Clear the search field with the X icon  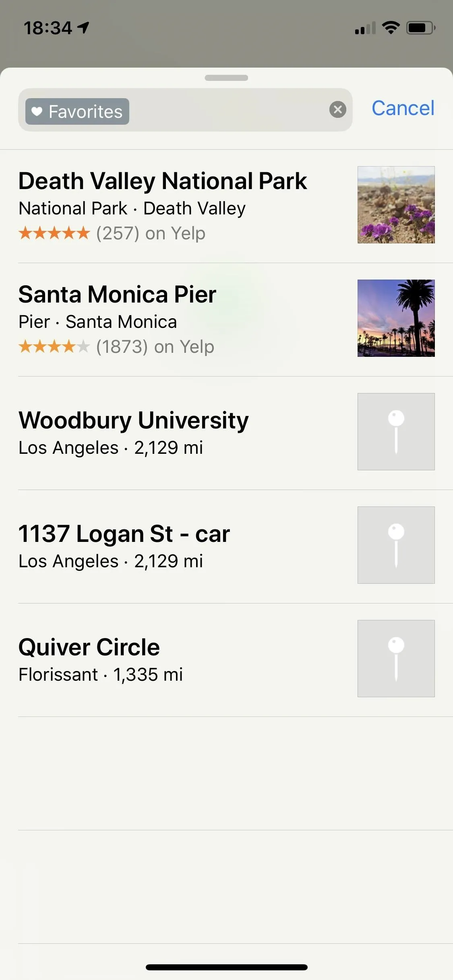tap(337, 109)
